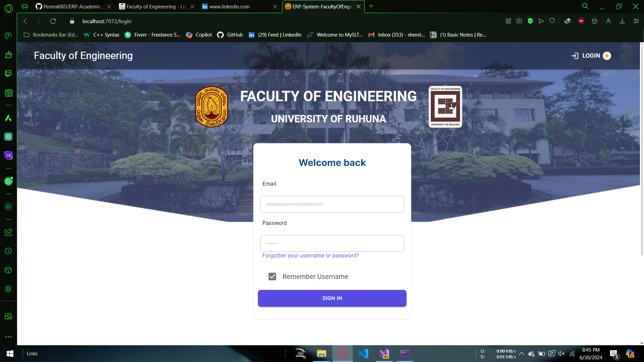Click the browser reload button

[x=53, y=21]
